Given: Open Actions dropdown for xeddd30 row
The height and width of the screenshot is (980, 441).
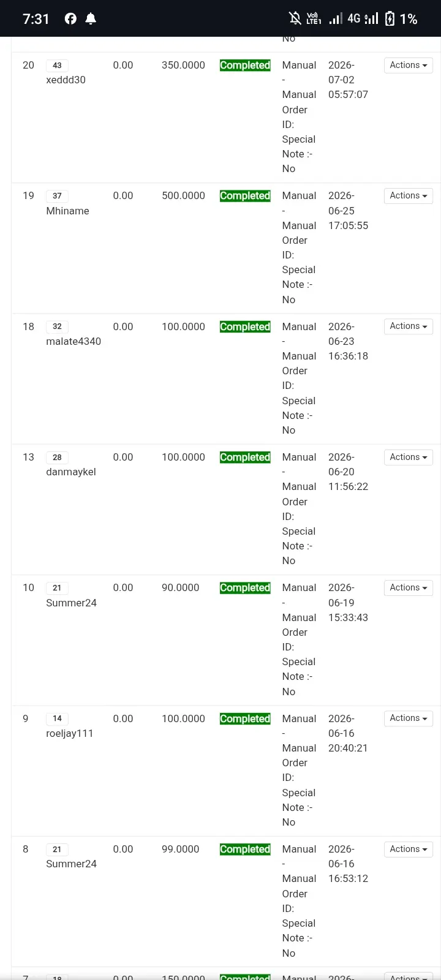Looking at the screenshot, I should pos(409,66).
